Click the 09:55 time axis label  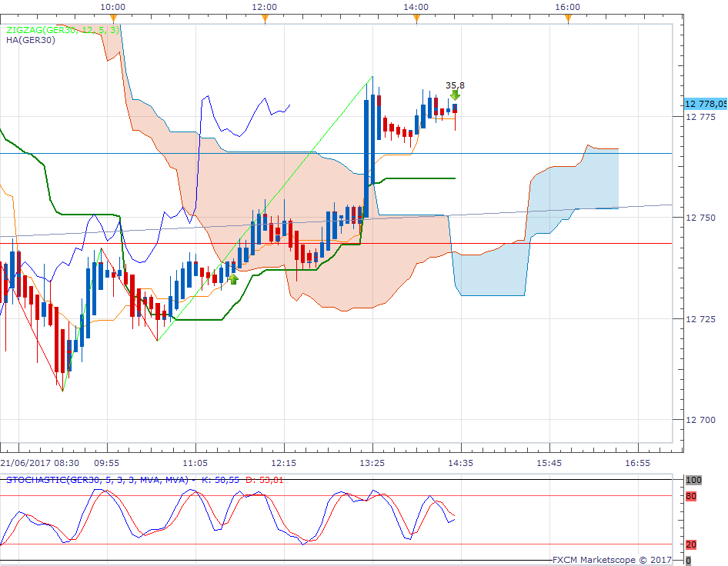click(x=107, y=463)
